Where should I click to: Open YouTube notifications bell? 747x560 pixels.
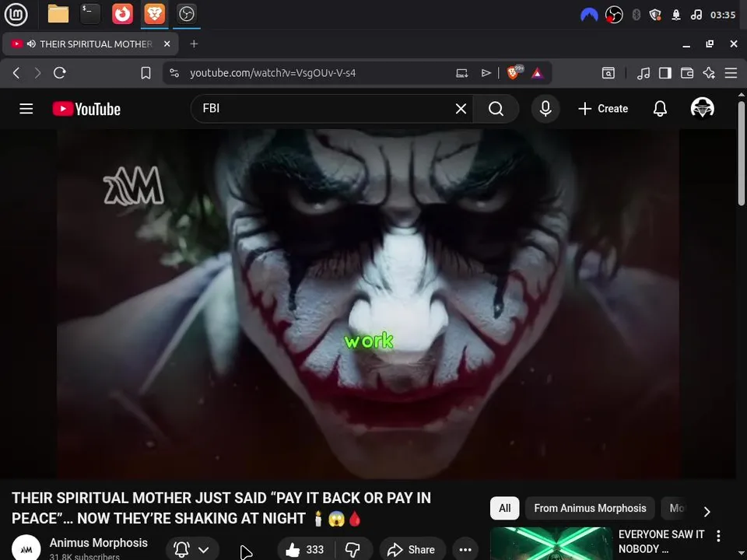coord(660,109)
